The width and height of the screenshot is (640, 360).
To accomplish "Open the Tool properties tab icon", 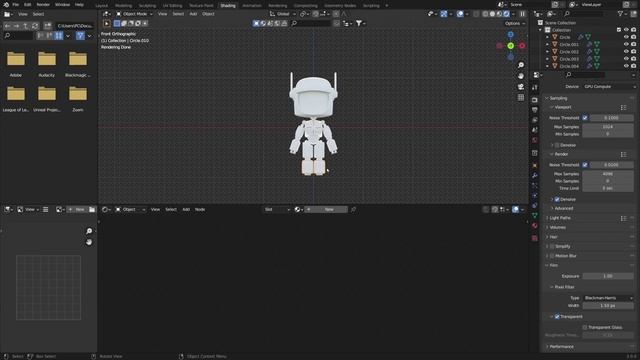I will [535, 87].
